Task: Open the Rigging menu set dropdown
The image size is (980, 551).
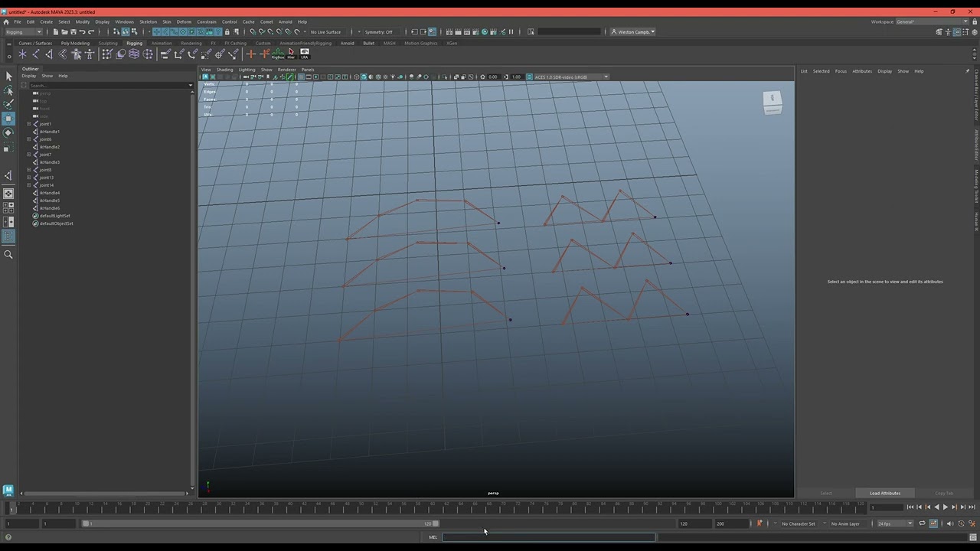Action: pos(24,32)
